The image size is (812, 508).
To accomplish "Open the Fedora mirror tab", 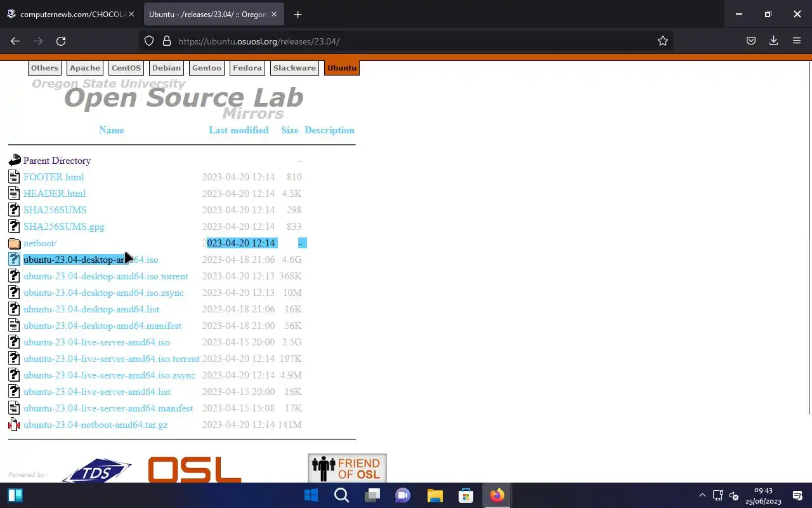I will (247, 68).
